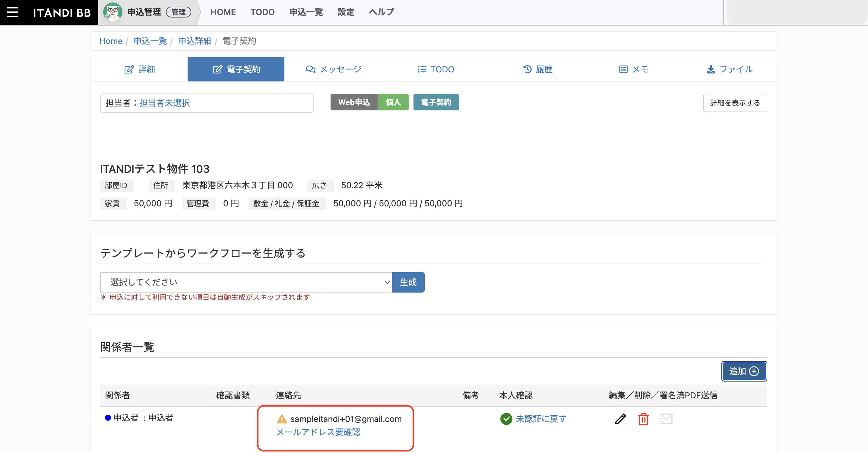Image resolution: width=868 pixels, height=453 pixels.
Task: Delete 申込者 with the red trash icon
Action: tap(643, 419)
